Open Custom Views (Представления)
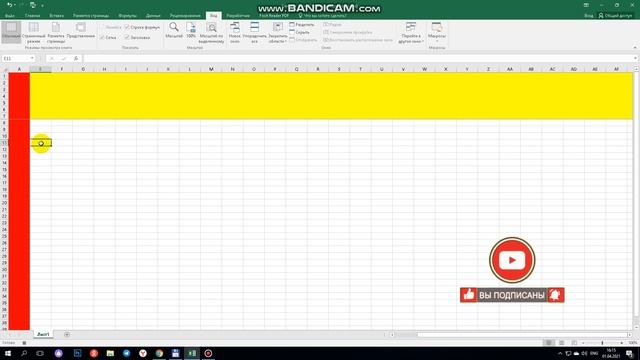This screenshot has height=360, width=640. click(x=80, y=31)
